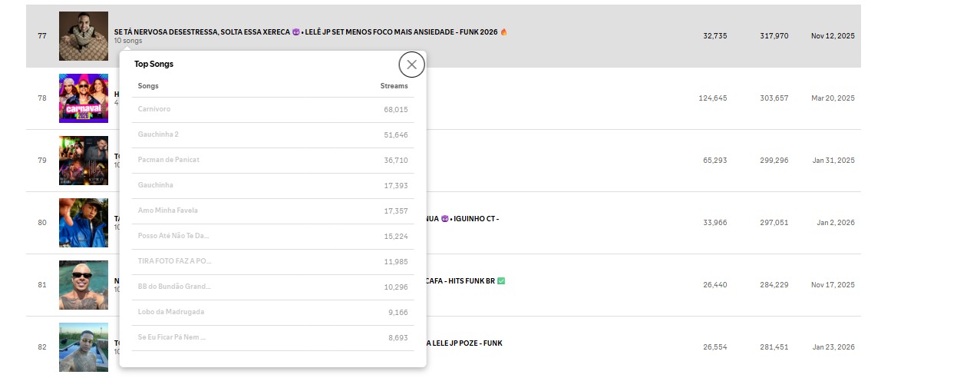Select the BB do Bundão Grand... song row
This screenshot has height=378, width=980.
[x=272, y=287]
